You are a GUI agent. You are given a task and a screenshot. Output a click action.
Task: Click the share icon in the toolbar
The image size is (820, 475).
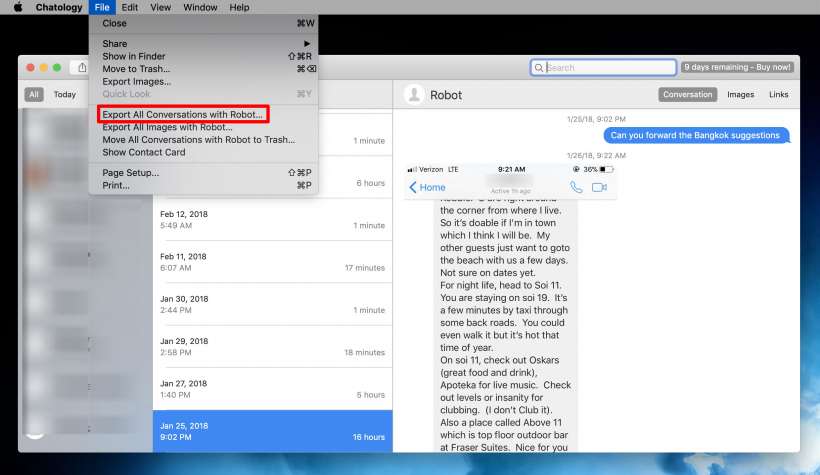point(82,67)
